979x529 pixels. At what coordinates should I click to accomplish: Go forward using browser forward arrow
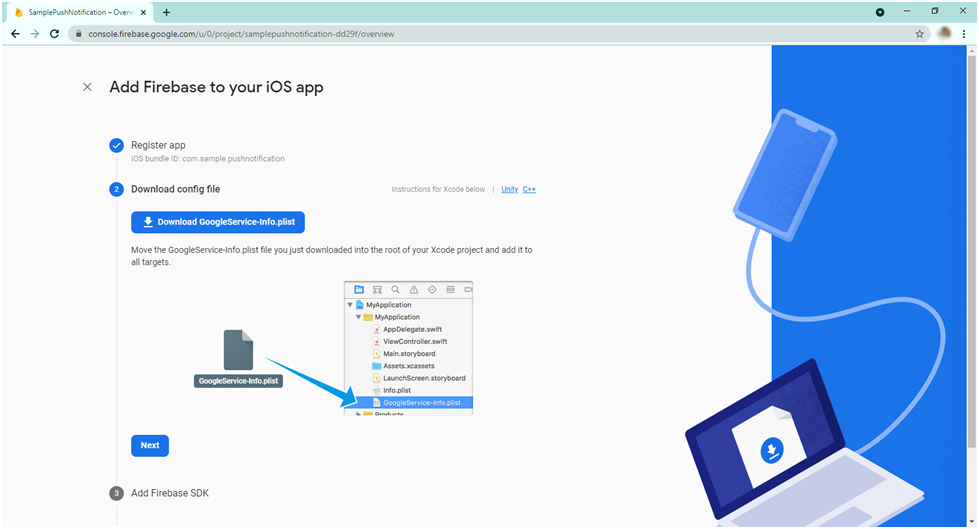tap(35, 34)
